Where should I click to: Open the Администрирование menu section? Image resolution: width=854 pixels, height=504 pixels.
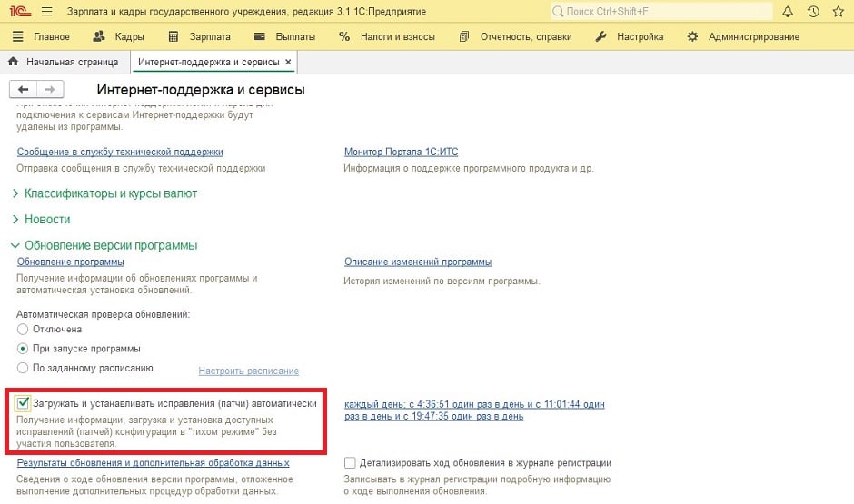(x=754, y=36)
